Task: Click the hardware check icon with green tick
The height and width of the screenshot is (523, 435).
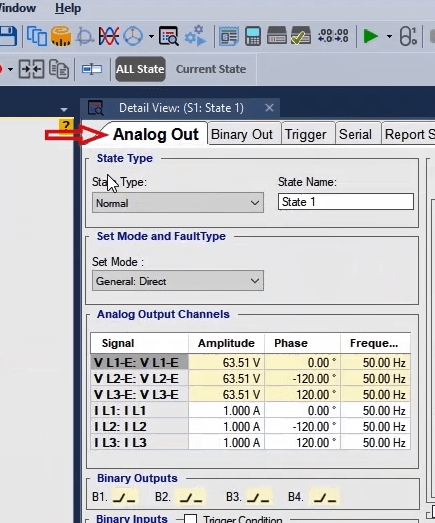Action: click(301, 36)
